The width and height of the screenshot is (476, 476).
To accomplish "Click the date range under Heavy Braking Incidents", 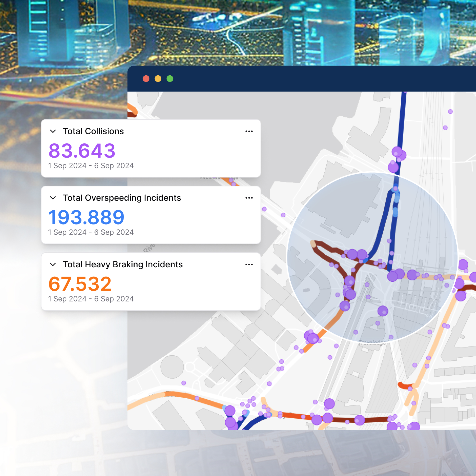I will click(91, 299).
